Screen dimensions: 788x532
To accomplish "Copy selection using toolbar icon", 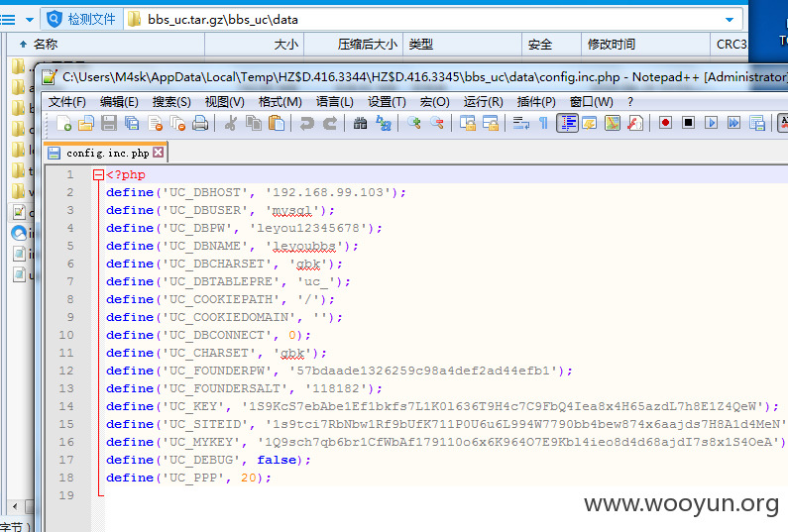I will click(x=254, y=123).
